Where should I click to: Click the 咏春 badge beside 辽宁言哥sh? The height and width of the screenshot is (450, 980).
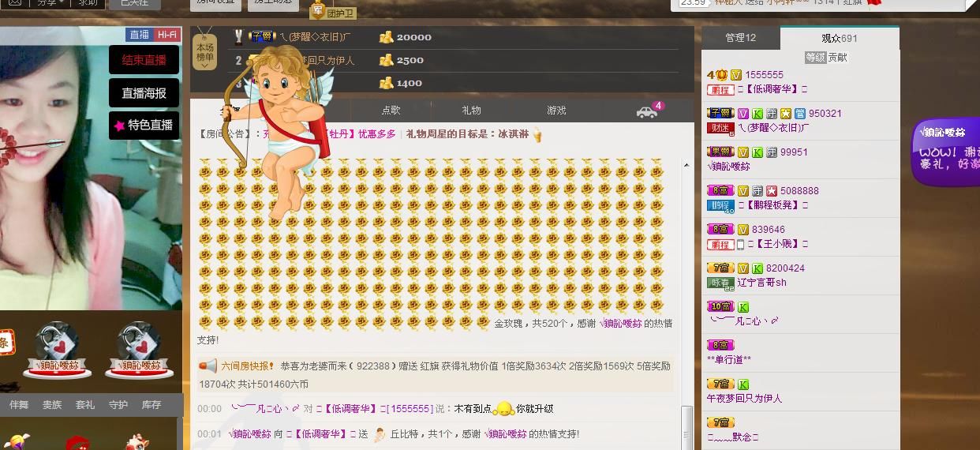point(720,283)
